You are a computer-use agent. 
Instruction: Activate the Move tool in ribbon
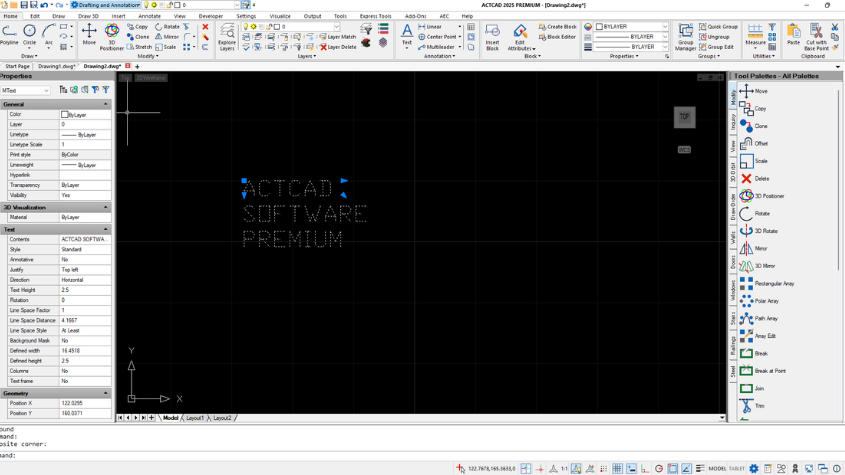(x=89, y=36)
